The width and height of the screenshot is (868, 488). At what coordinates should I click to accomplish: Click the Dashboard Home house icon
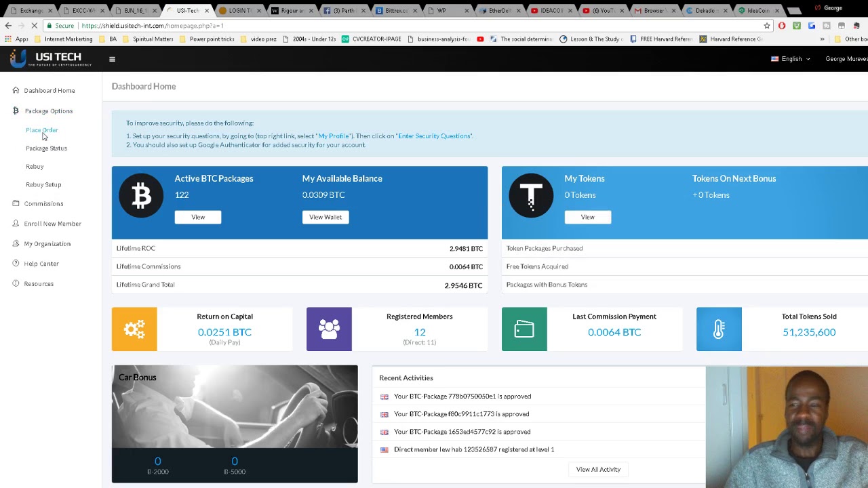16,90
